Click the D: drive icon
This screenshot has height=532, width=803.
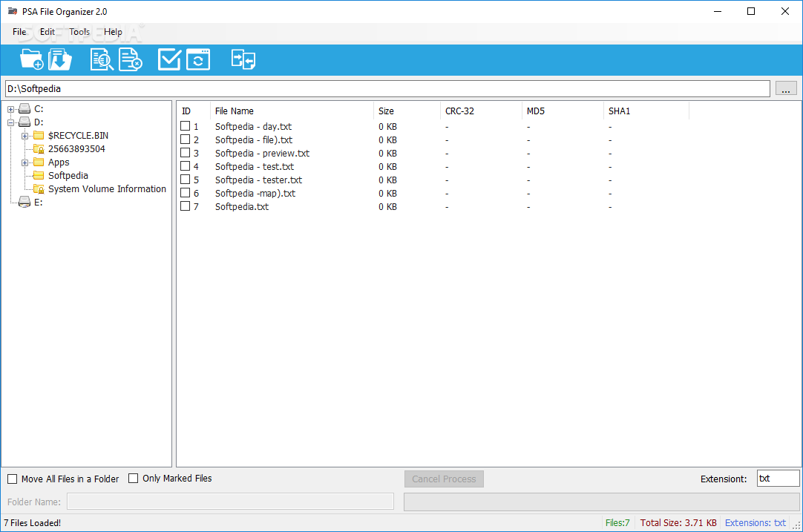click(24, 122)
